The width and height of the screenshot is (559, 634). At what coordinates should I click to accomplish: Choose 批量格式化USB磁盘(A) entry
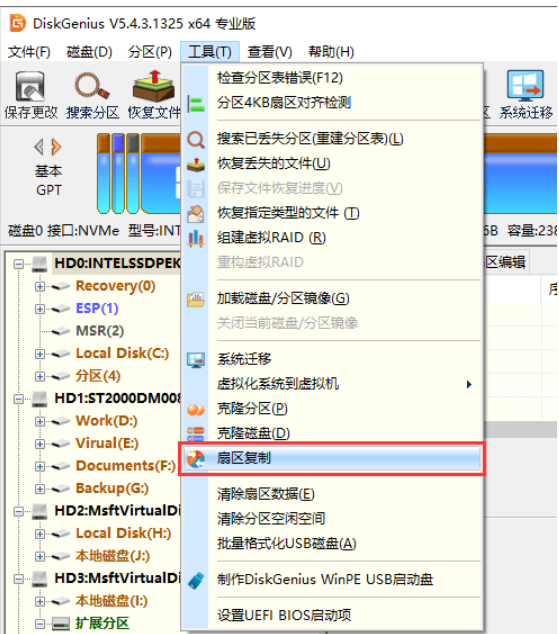[331, 544]
